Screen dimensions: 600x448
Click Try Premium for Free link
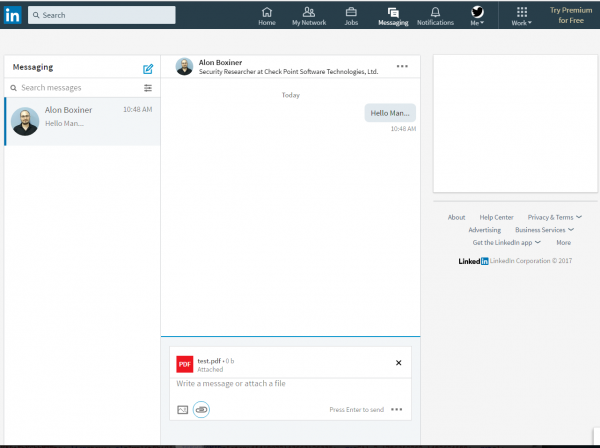coord(569,15)
